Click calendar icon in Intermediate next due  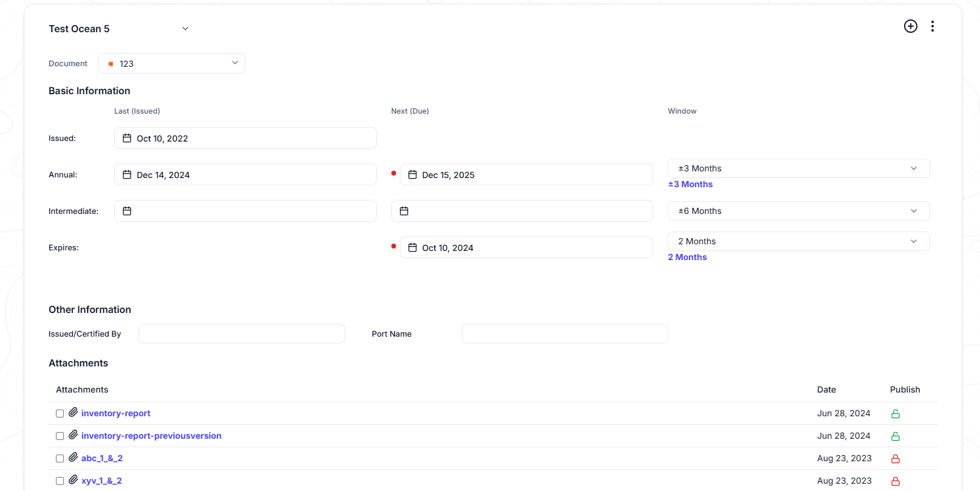[404, 211]
